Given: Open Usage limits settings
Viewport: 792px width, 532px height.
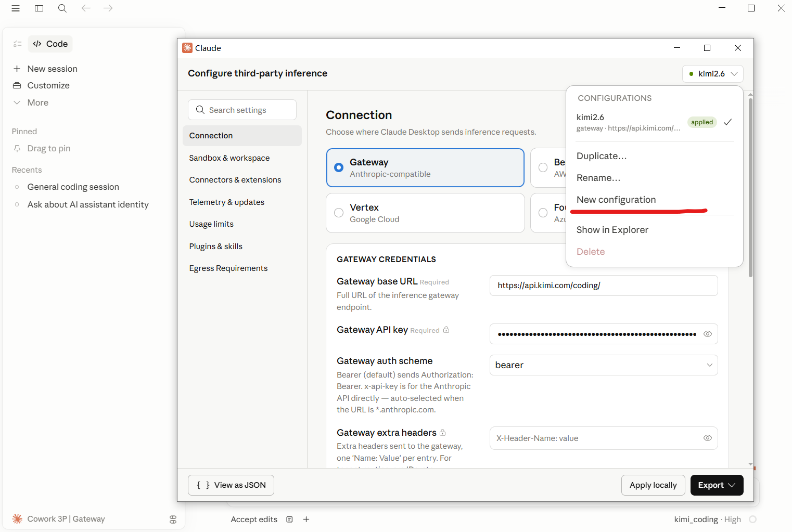Looking at the screenshot, I should pos(242,224).
